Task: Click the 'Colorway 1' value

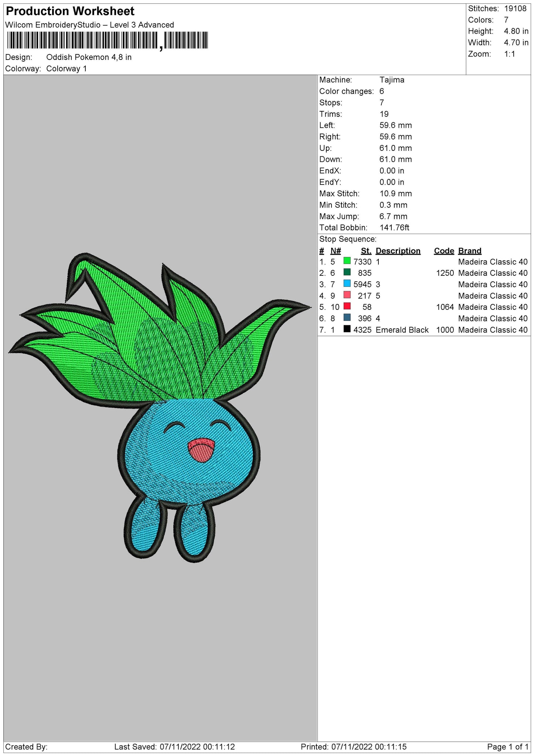Action: coord(67,69)
